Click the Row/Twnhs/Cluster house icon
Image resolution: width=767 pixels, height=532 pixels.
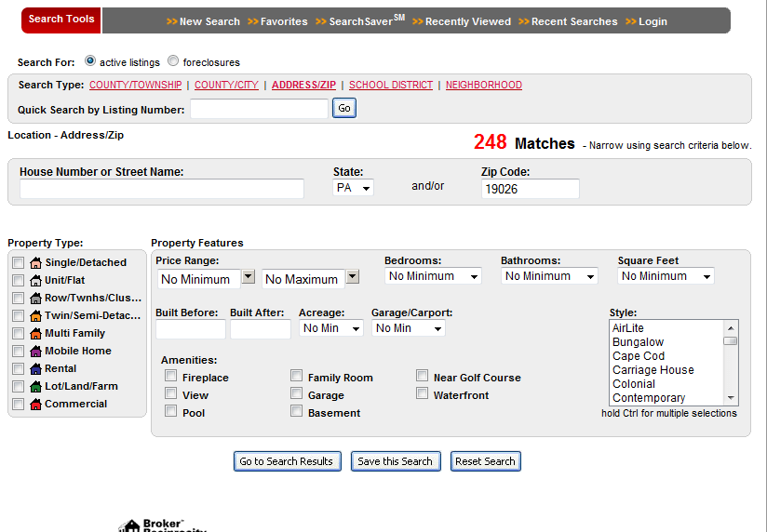point(35,298)
